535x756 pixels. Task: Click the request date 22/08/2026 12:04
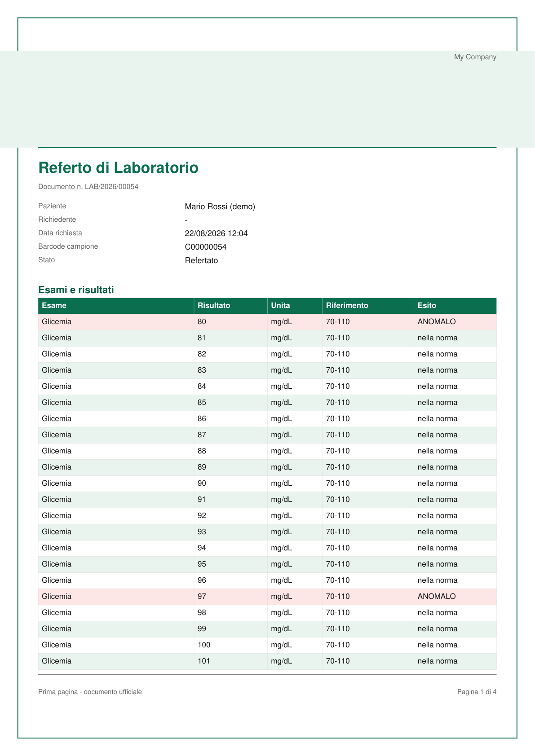[x=217, y=233]
